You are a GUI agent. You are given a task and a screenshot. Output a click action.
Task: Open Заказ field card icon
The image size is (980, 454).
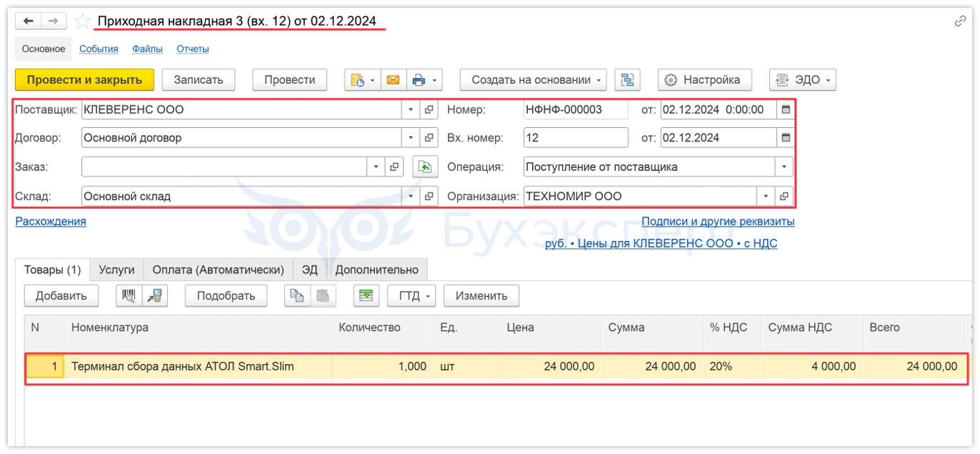click(x=394, y=167)
